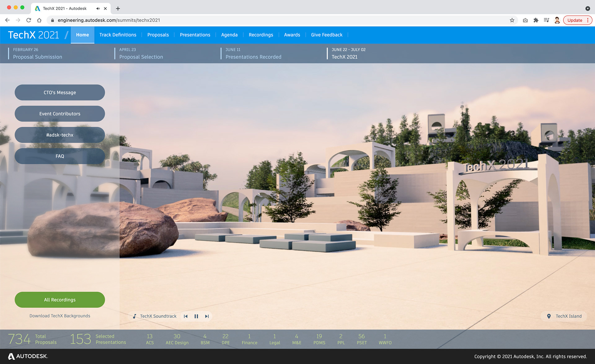This screenshot has height=364, width=595.
Task: Select the 1 Legal track count
Action: point(275,339)
